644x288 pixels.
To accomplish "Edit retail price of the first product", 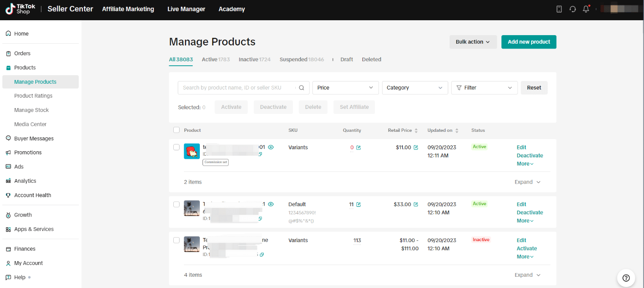I will pos(415,147).
